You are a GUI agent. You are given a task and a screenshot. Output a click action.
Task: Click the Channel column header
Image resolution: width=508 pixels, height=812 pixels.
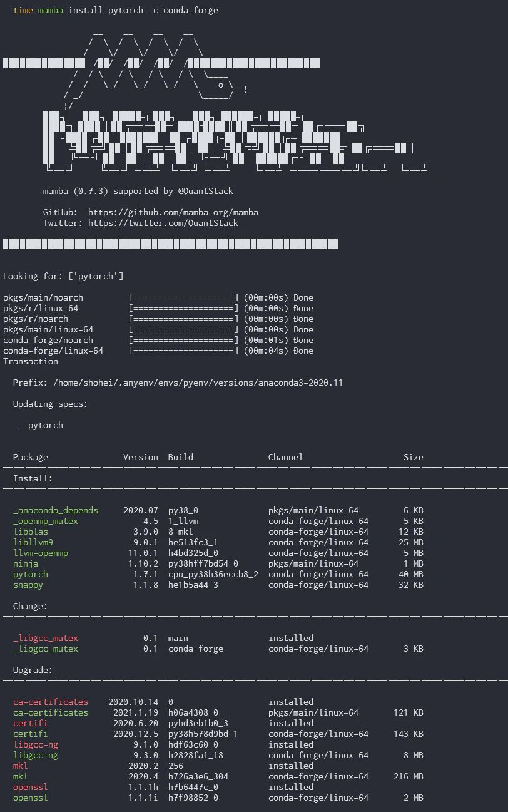tap(286, 457)
